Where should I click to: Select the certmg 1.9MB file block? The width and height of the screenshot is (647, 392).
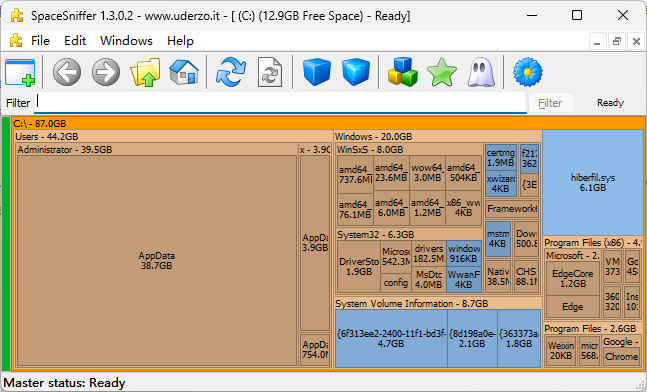501,158
